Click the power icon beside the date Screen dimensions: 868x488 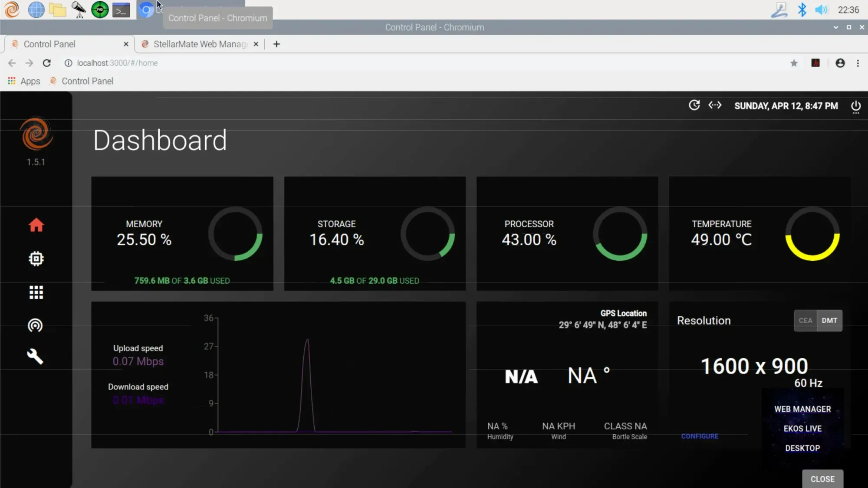(855, 106)
